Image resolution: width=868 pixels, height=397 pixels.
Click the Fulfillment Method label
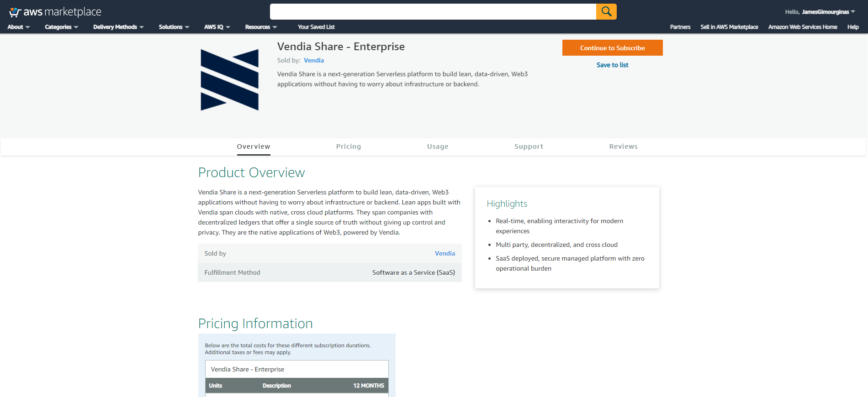(x=232, y=272)
